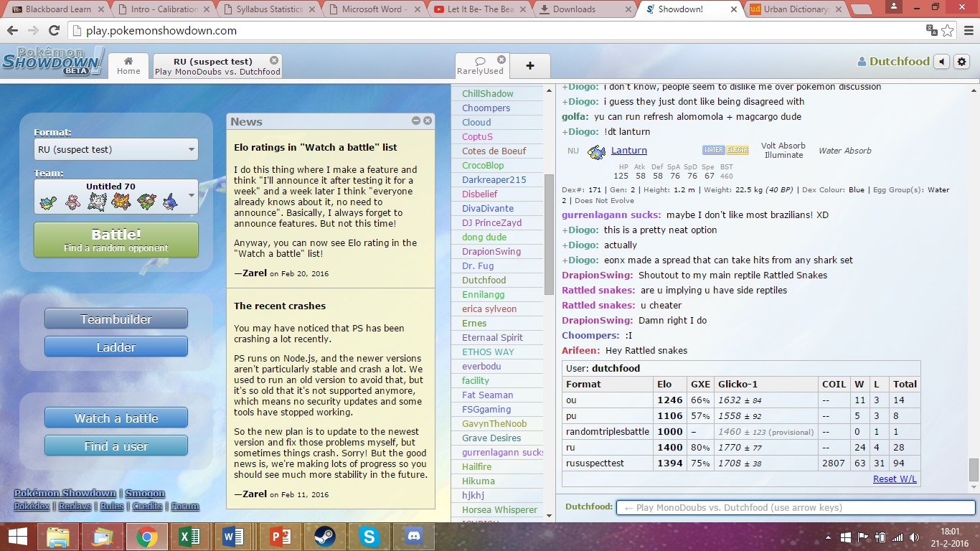This screenshot has width=980, height=551.
Task: Bookmark this page with the star icon
Action: 948,31
